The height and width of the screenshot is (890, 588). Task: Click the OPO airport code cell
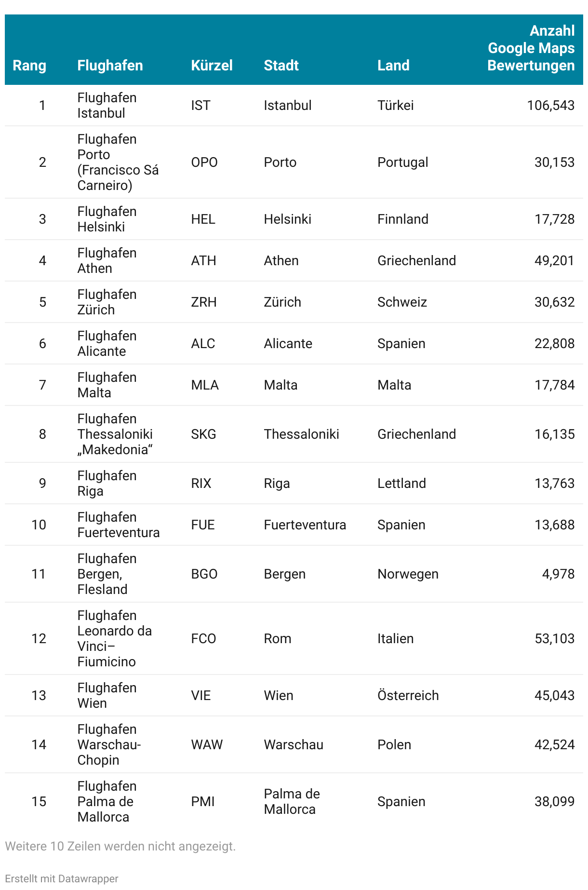click(x=204, y=162)
